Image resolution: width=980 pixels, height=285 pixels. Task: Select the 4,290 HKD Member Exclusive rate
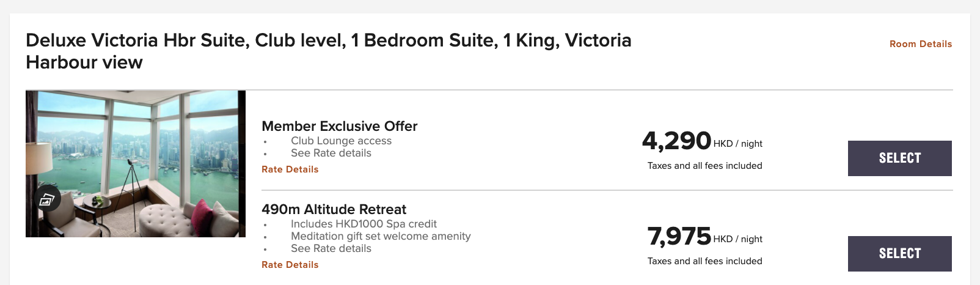[x=900, y=158]
